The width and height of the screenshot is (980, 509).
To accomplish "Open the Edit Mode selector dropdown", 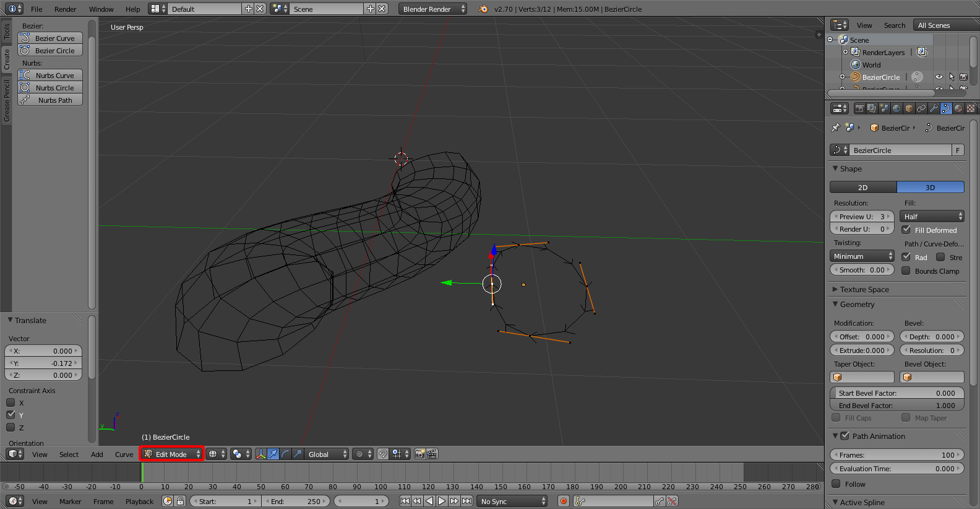I will point(171,454).
